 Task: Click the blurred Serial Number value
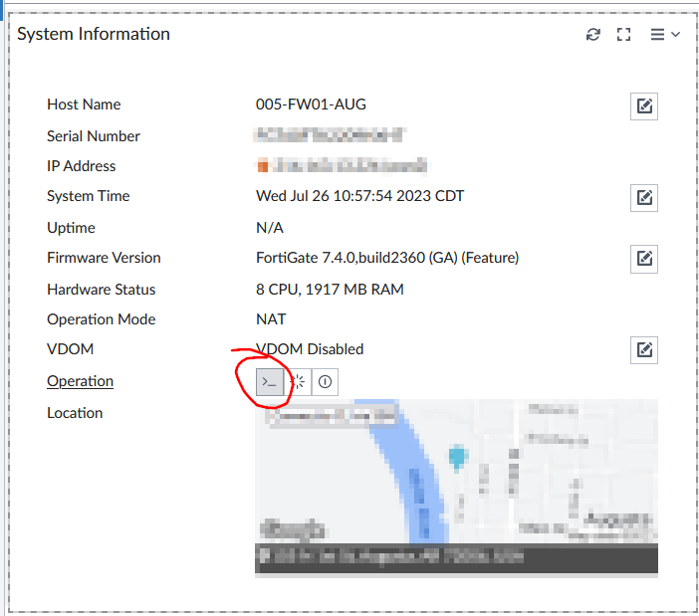pyautogui.click(x=329, y=135)
